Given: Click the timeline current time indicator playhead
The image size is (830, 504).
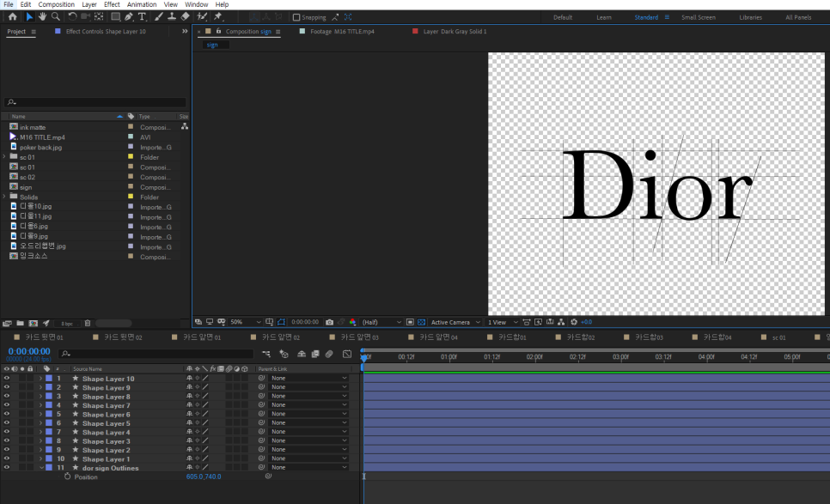Looking at the screenshot, I should click(x=363, y=357).
